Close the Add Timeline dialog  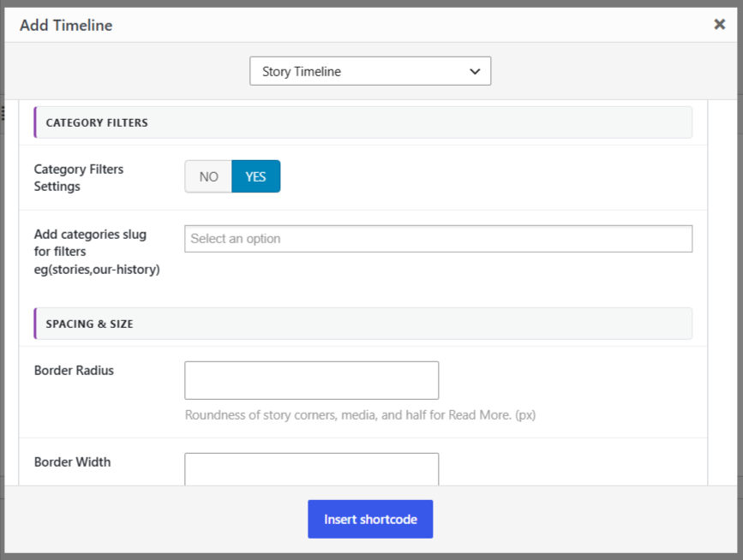click(719, 24)
